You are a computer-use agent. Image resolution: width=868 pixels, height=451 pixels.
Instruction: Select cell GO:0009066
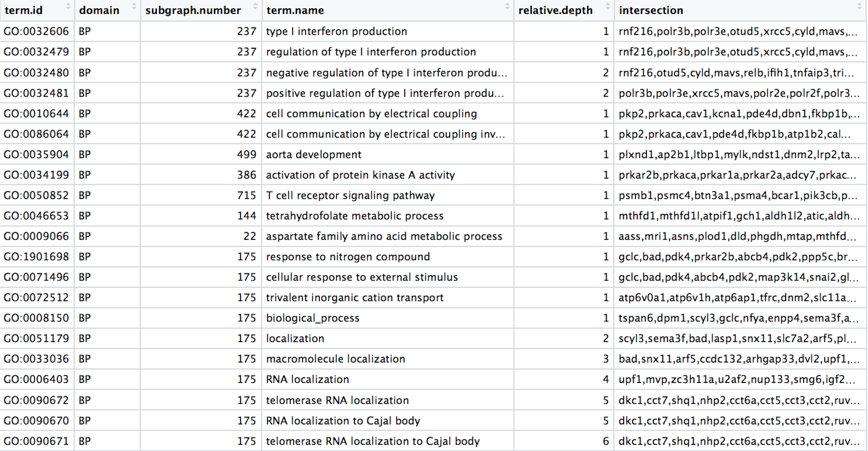(37, 236)
